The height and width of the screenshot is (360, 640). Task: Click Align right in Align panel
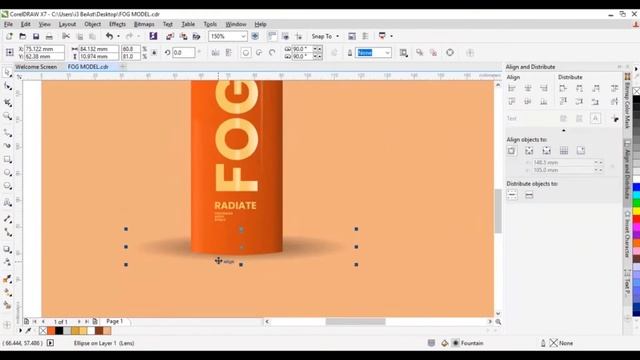pos(544,88)
